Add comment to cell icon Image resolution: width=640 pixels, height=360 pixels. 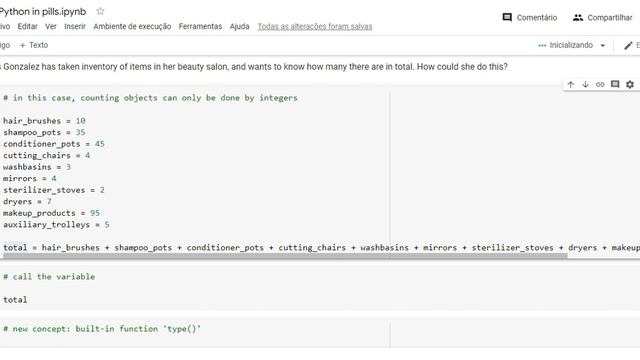[615, 84]
